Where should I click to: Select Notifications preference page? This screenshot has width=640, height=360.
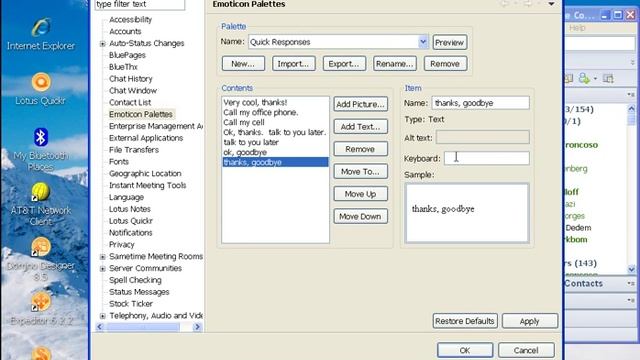(130, 233)
